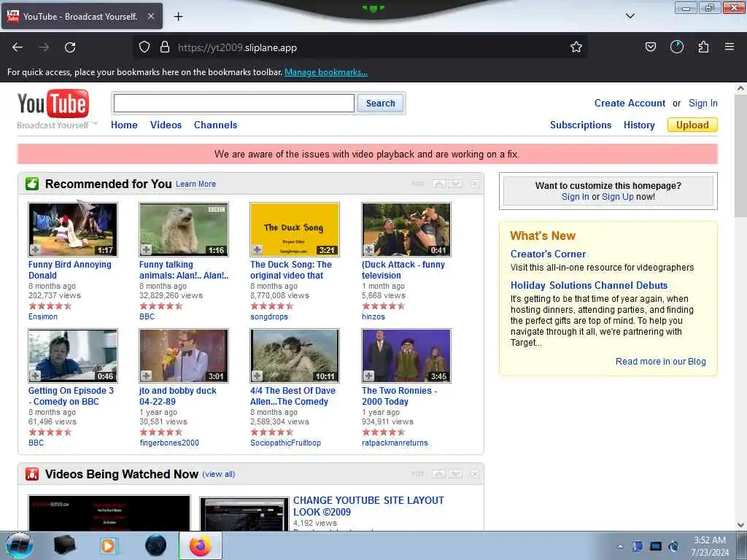Click the Search button
This screenshot has height=560, width=747.
pos(380,104)
